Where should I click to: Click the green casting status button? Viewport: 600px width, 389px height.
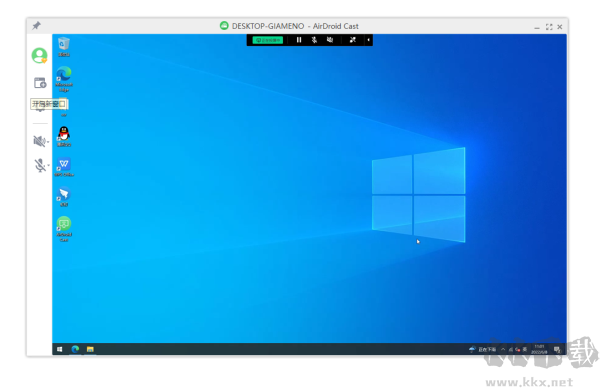(x=268, y=40)
